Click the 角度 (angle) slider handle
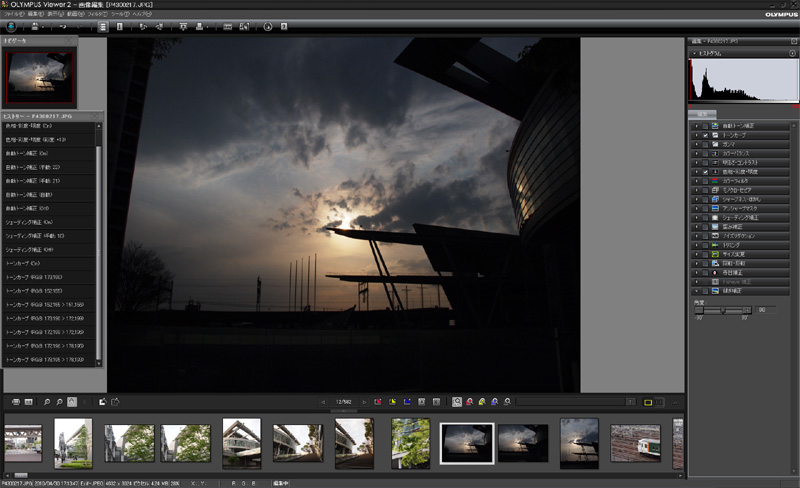Screen dimensions: 800x488 pos(723,311)
